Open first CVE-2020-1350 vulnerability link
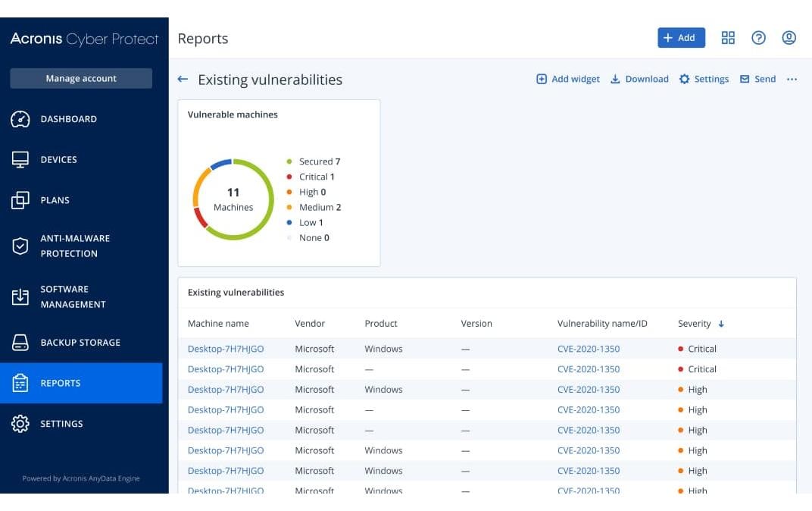Screen dimensions: 812x511 tap(588, 349)
